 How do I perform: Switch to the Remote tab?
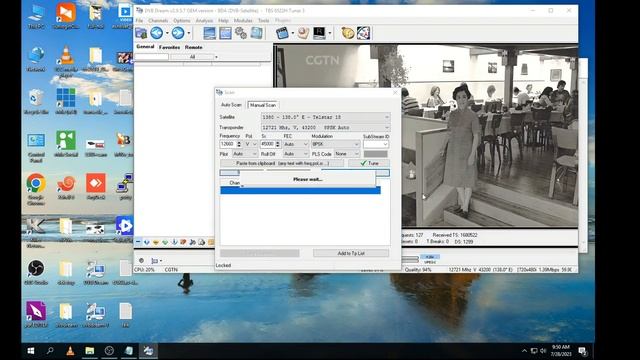point(193,47)
